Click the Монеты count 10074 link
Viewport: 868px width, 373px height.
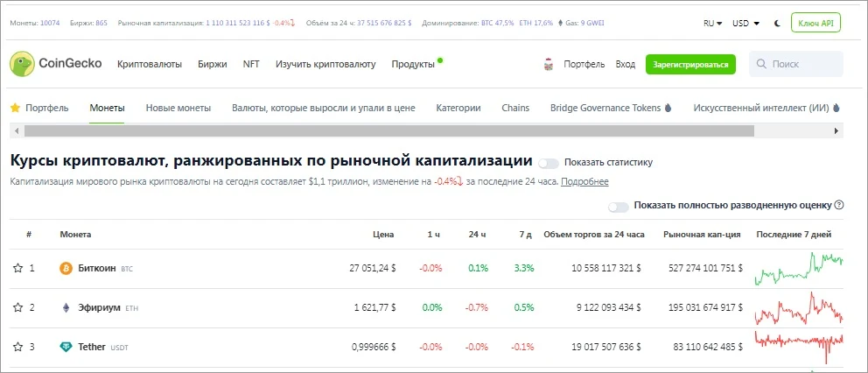pyautogui.click(x=50, y=24)
